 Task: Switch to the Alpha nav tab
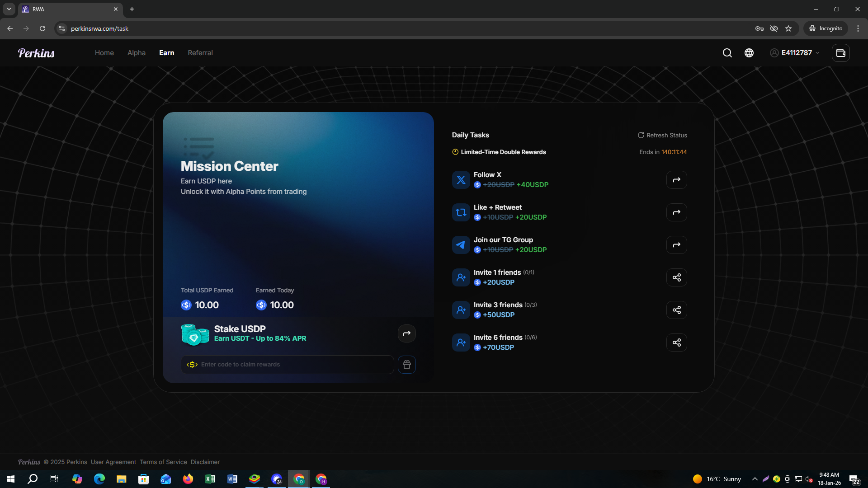(x=136, y=53)
